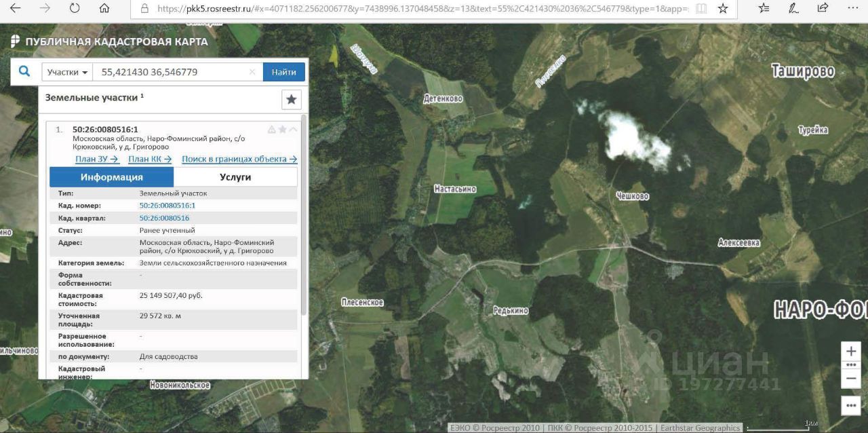Screen dimensions: 868x433
Task: Click the magnifier search icon
Action: [24, 71]
